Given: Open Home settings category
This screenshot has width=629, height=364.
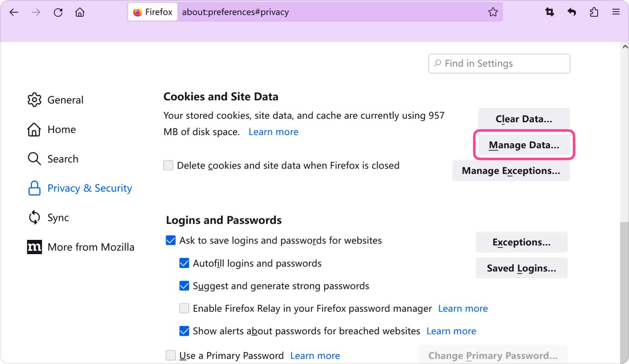Looking at the screenshot, I should click(x=52, y=130).
